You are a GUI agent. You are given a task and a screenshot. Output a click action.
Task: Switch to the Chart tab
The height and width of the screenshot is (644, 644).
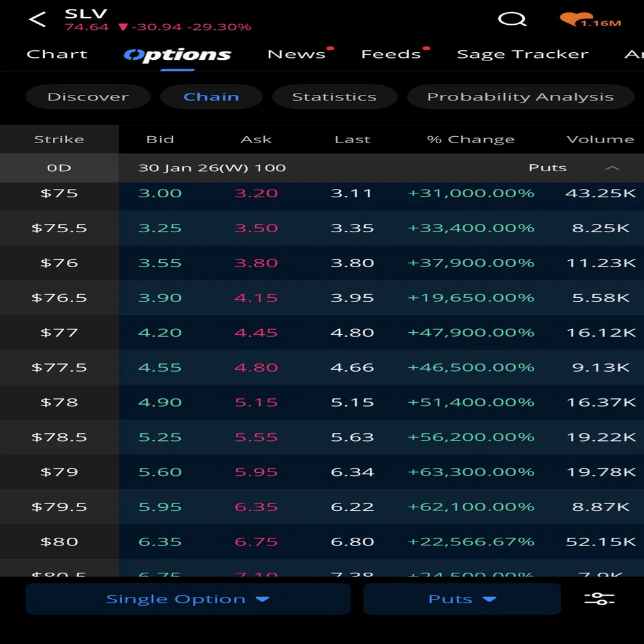pyautogui.click(x=57, y=54)
